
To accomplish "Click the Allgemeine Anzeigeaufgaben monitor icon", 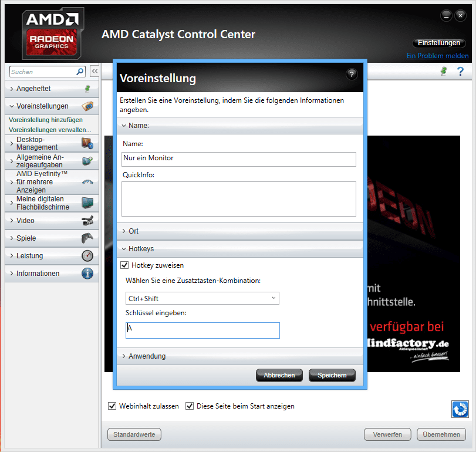I will [87, 161].
